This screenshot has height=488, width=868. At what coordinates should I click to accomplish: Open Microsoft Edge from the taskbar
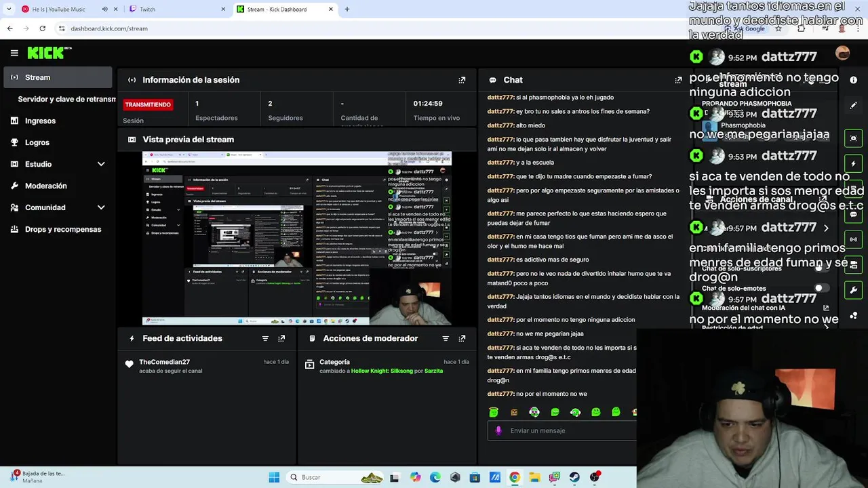435,477
